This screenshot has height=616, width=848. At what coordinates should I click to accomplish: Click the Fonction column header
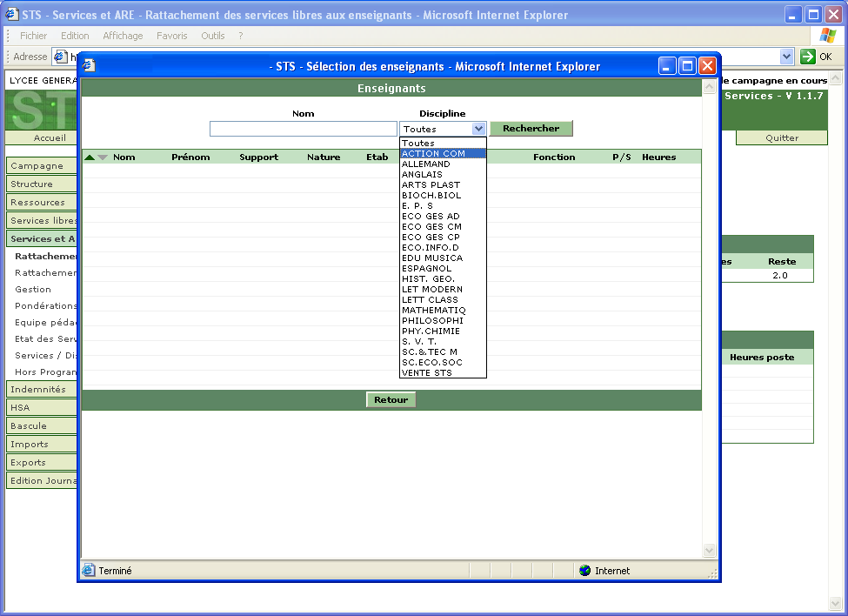tap(554, 157)
